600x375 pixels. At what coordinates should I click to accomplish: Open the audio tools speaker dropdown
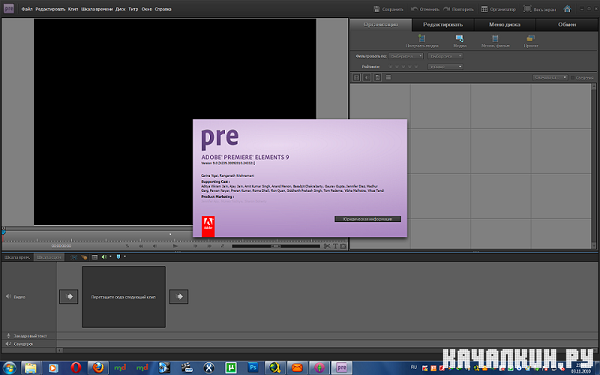[106, 257]
